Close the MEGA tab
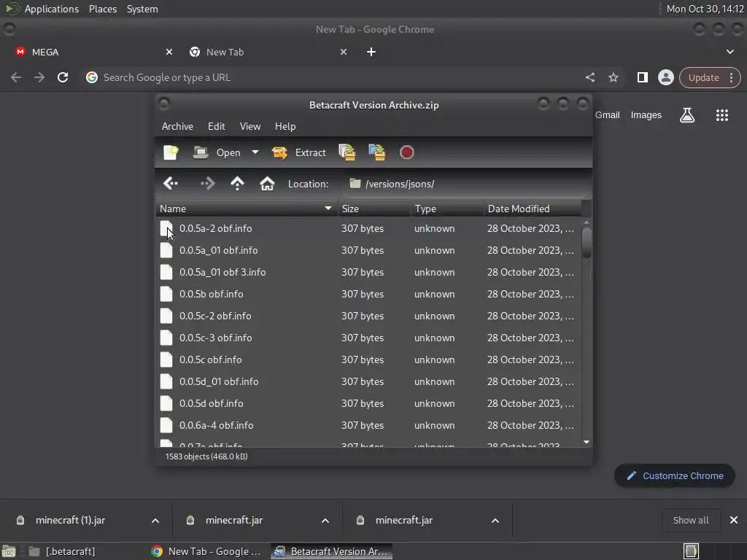This screenshot has height=560, width=747. [x=169, y=52]
